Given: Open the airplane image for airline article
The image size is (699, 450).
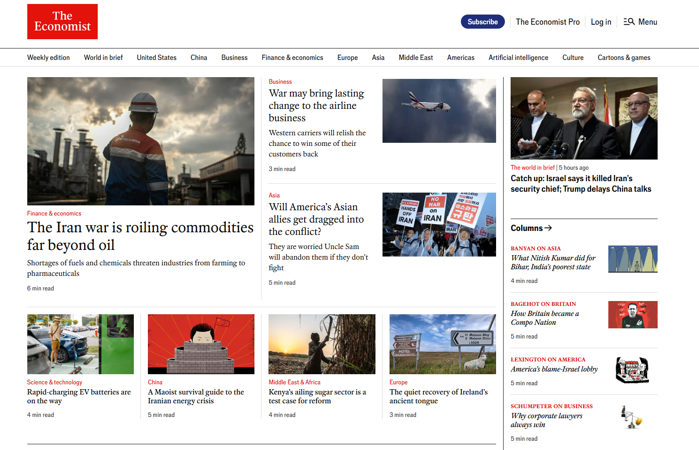Looking at the screenshot, I should (438, 110).
